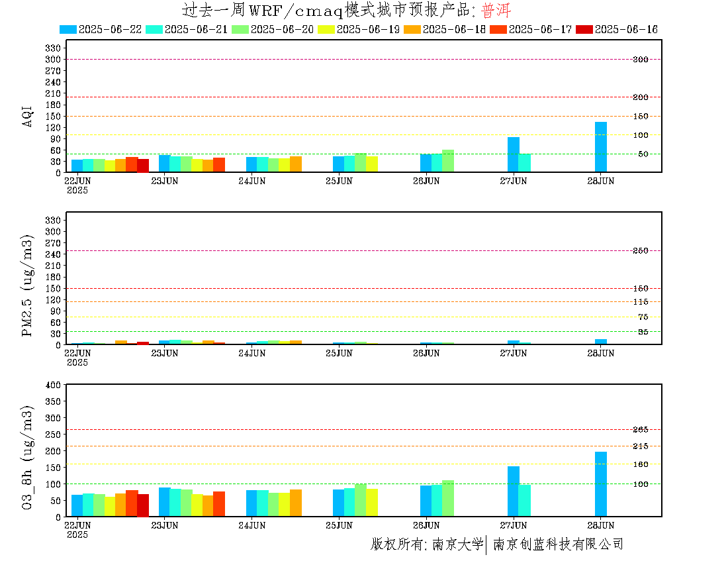Click the 2025-06-22 blue legend swatch
Image resolution: width=728 pixels, height=563 pixels.
[68, 29]
